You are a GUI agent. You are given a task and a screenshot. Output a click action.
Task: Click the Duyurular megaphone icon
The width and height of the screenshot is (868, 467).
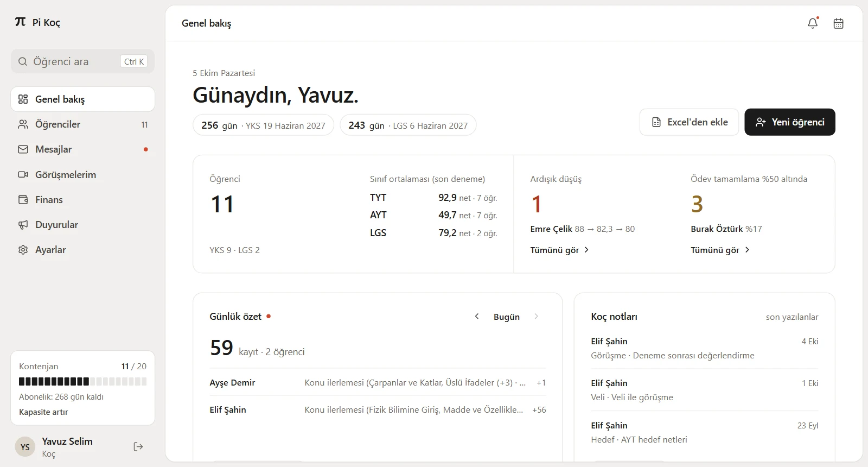click(23, 225)
